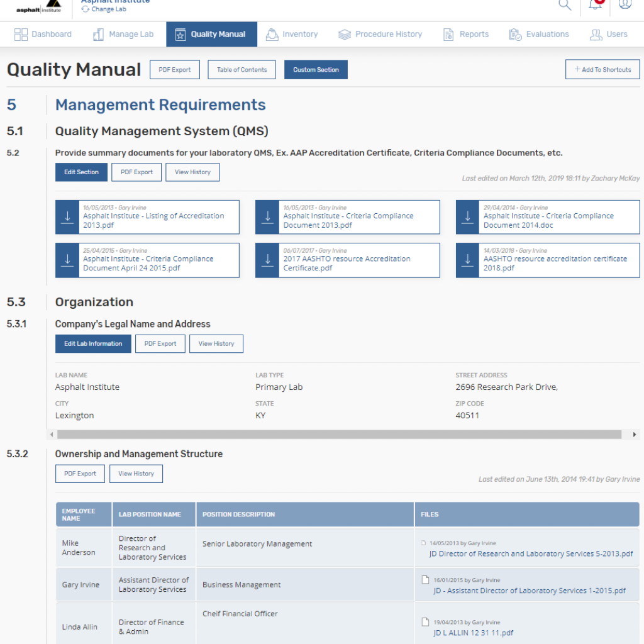644x644 pixels.
Task: Click the search magnifier icon
Action: pos(565,5)
